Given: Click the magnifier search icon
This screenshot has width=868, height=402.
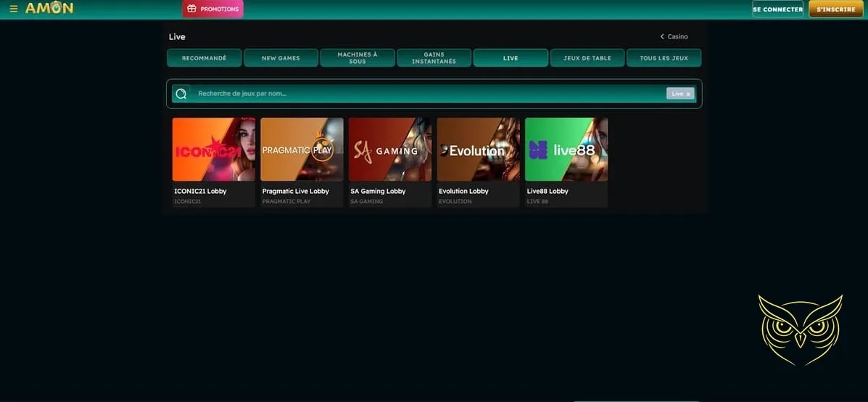Looking at the screenshot, I should 181,94.
